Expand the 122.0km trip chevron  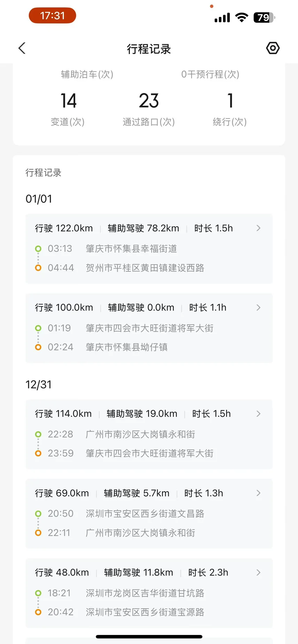[x=258, y=228]
